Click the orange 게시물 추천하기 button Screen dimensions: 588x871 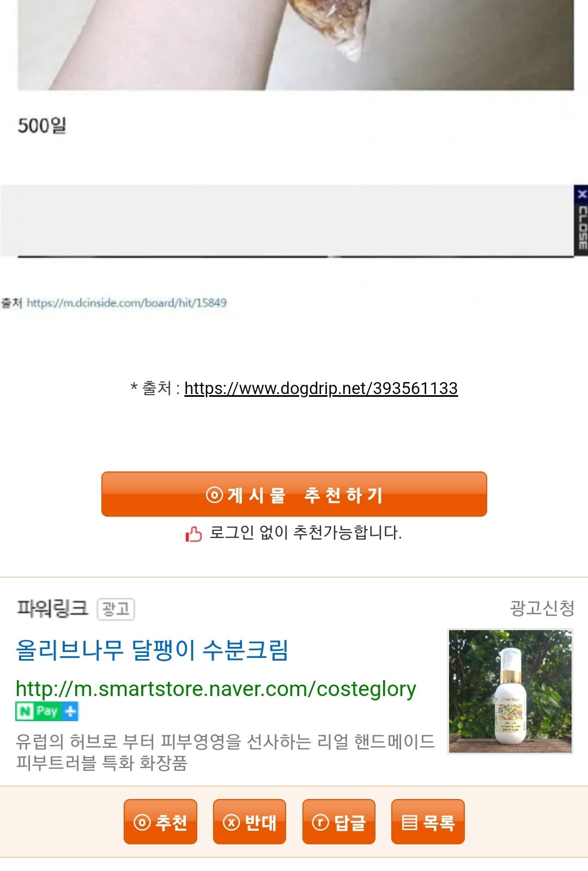tap(294, 494)
